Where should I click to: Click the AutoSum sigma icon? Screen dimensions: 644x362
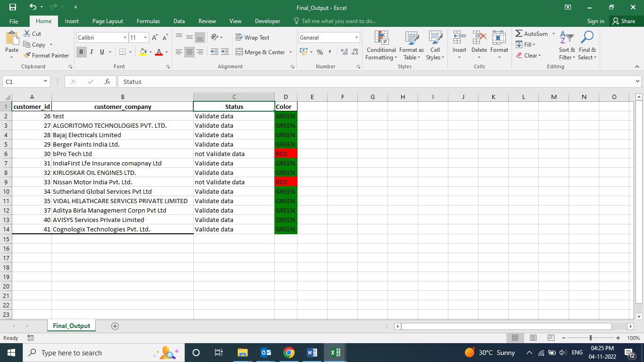click(519, 34)
